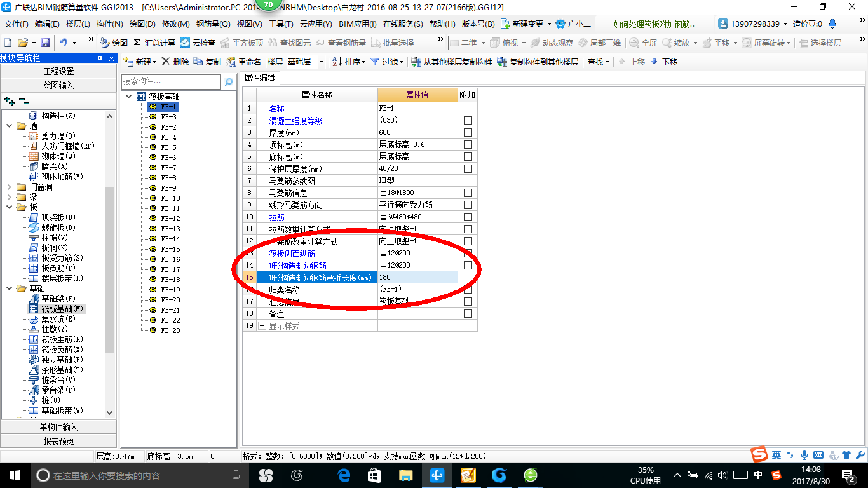
Task: Toggle 附加 checkbox for 马凳筋信息
Action: pos(468,193)
